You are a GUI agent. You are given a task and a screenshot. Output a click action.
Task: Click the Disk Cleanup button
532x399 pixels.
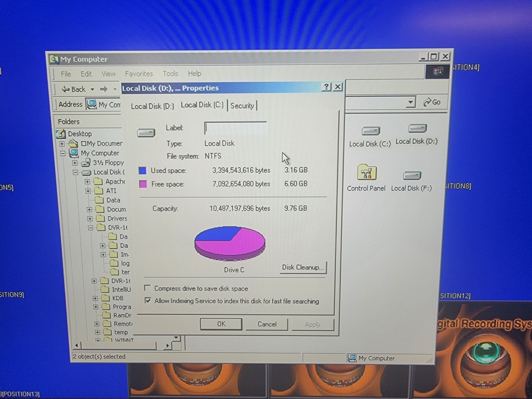[303, 268]
